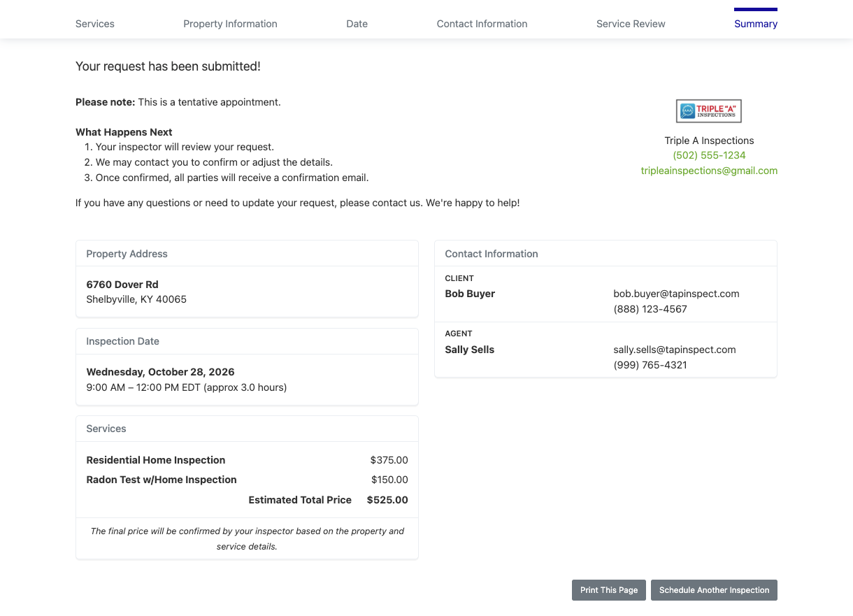
Task: Click the 'Please note:' tentative appointment text
Action: click(x=178, y=102)
